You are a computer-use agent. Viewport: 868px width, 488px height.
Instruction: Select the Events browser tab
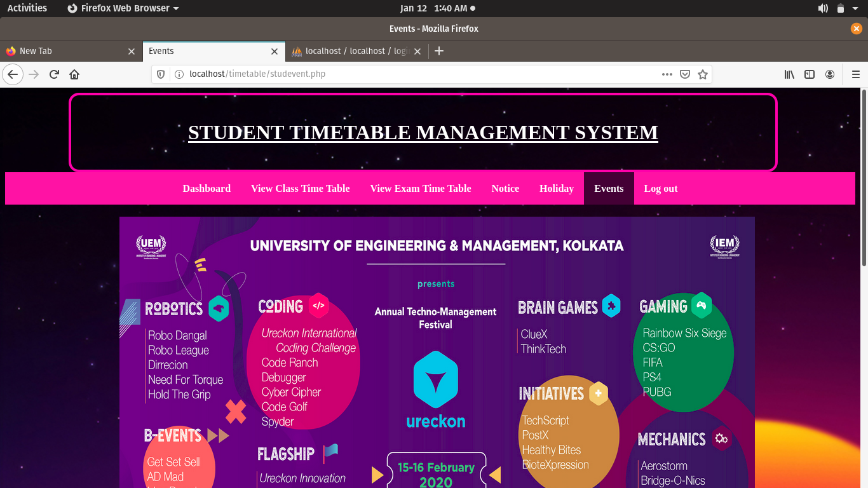pos(214,51)
